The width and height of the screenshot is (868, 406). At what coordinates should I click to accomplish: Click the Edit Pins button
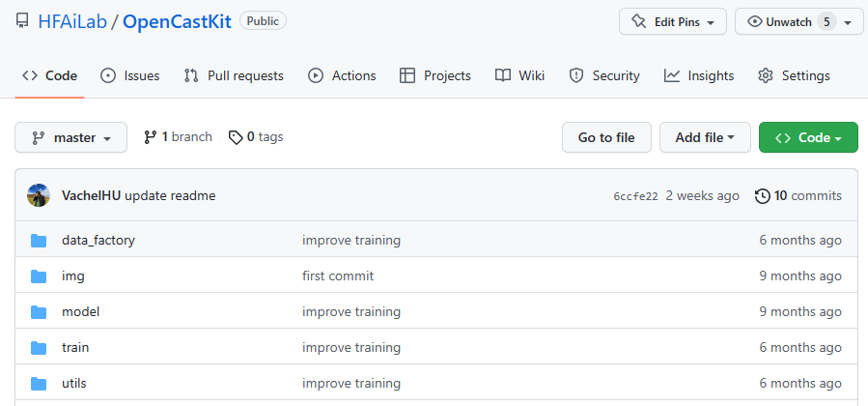point(673,21)
